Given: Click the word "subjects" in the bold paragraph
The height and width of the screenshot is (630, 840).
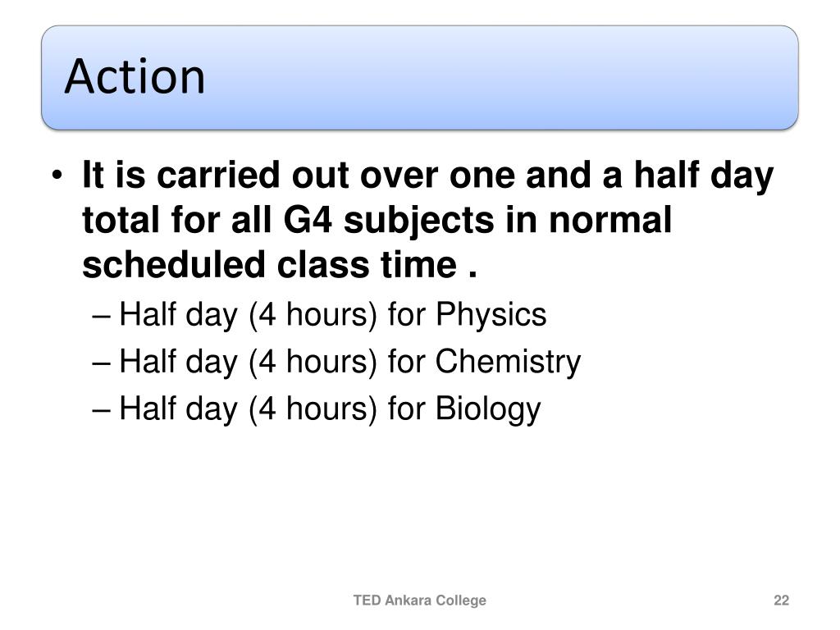Looking at the screenshot, I should click(x=418, y=220).
